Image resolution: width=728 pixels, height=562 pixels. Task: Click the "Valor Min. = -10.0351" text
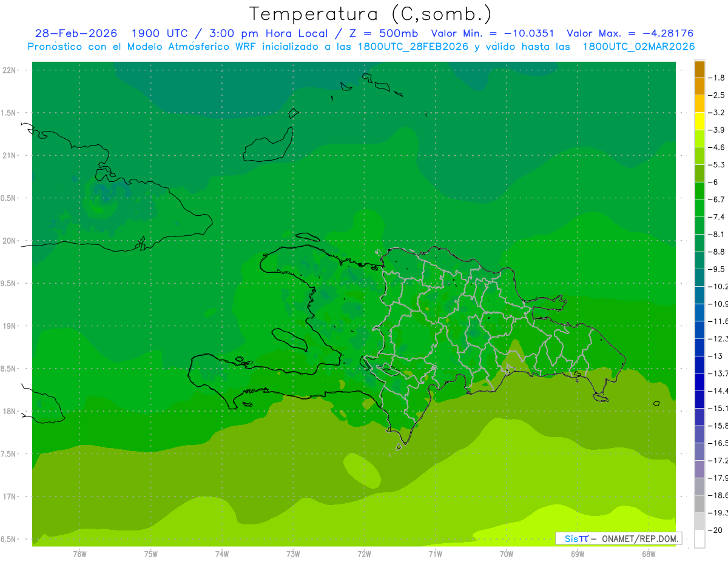pos(492,33)
